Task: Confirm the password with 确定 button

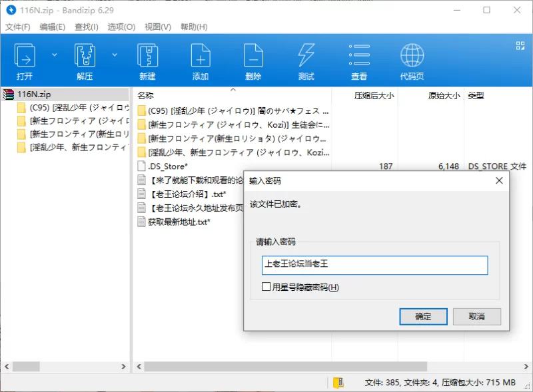Action: pyautogui.click(x=423, y=316)
